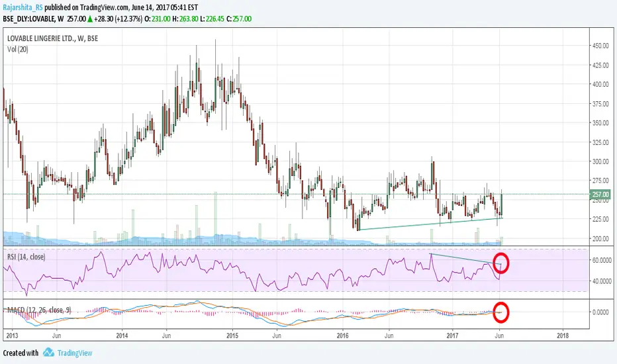Click the 200.00 price axis label
The image size is (617, 364).
601,238
